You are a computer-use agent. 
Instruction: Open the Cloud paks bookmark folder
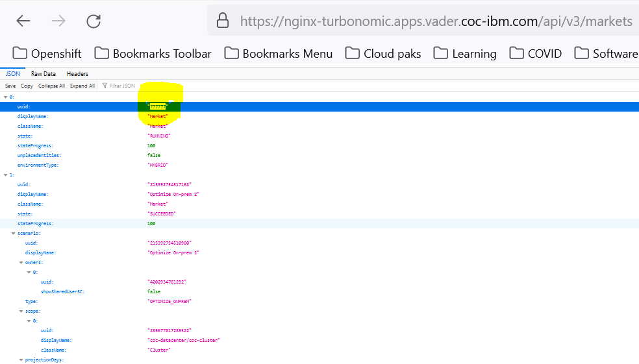[x=382, y=53]
